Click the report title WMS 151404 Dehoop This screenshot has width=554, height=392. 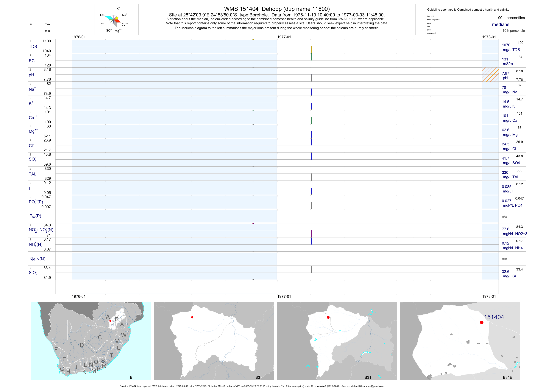pos(277,9)
